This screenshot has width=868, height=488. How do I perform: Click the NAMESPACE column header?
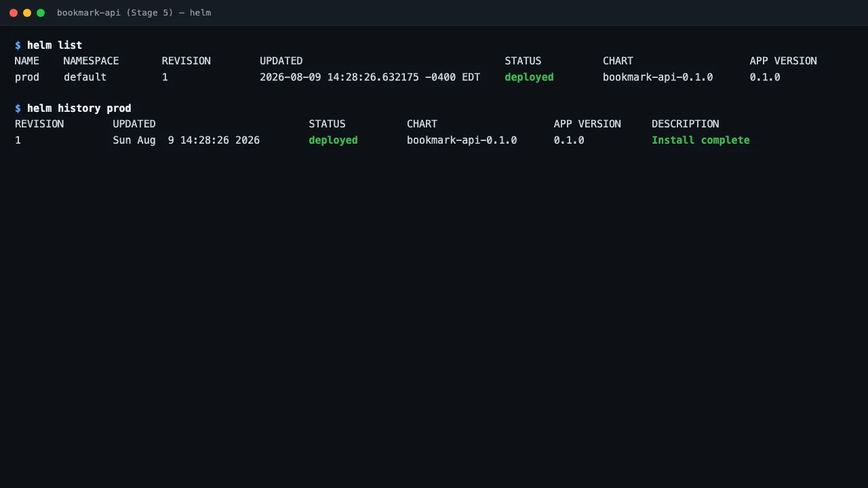pyautogui.click(x=91, y=61)
